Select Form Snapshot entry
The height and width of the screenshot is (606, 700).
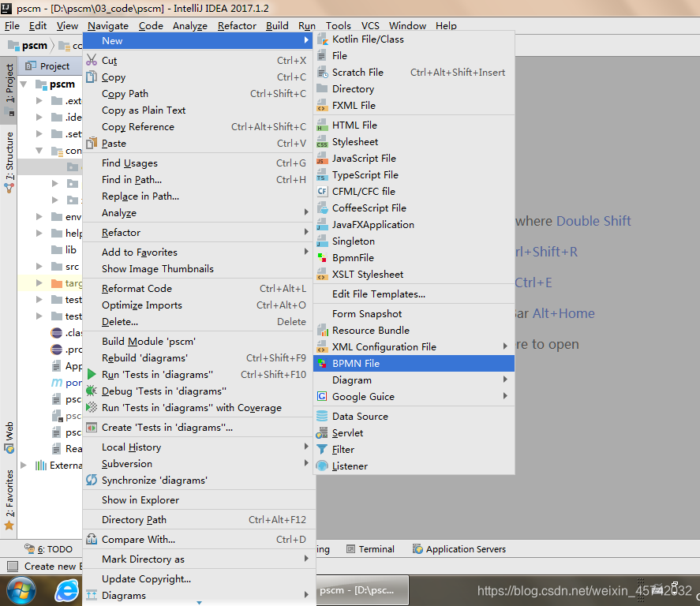tap(414, 314)
